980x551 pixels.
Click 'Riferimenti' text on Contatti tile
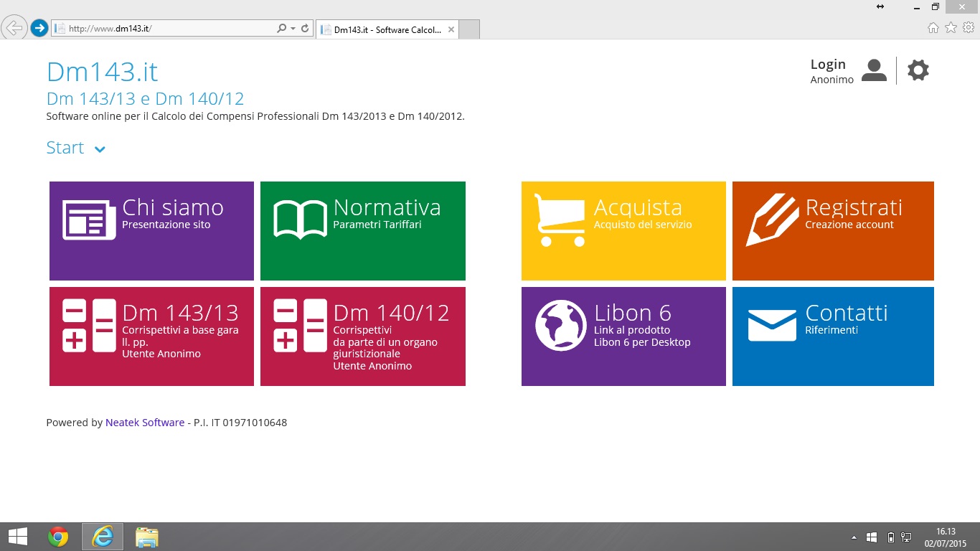pos(831,330)
